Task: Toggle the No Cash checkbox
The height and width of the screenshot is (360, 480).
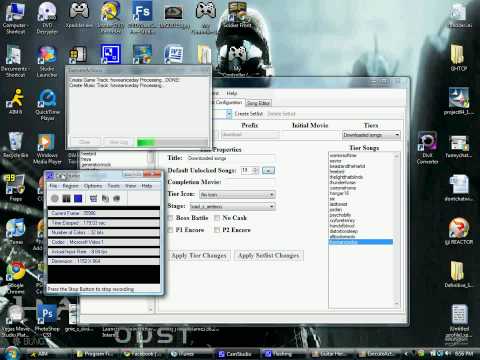Action: pyautogui.click(x=217, y=218)
